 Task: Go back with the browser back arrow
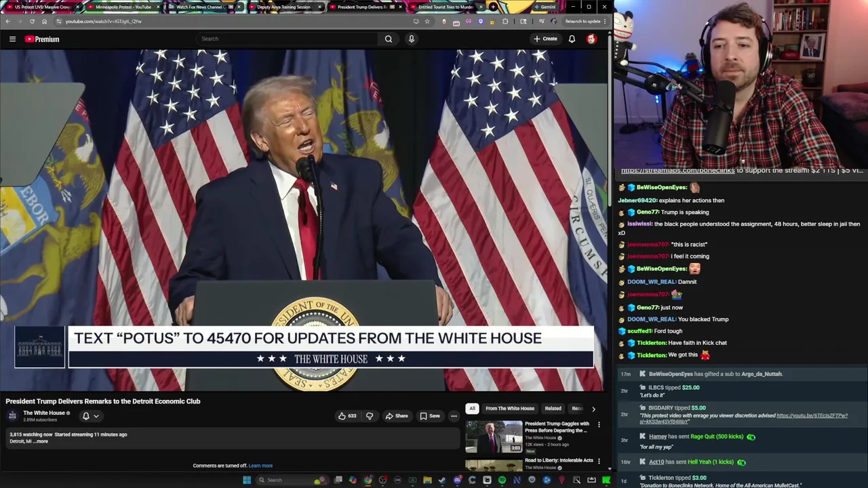coord(7,21)
